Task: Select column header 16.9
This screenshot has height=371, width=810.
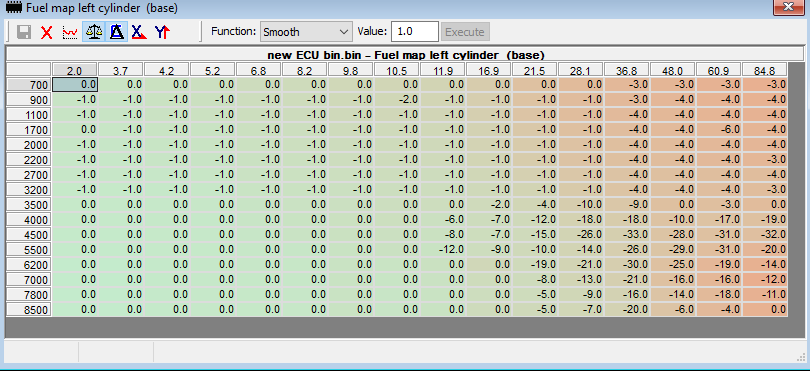Action: click(489, 70)
